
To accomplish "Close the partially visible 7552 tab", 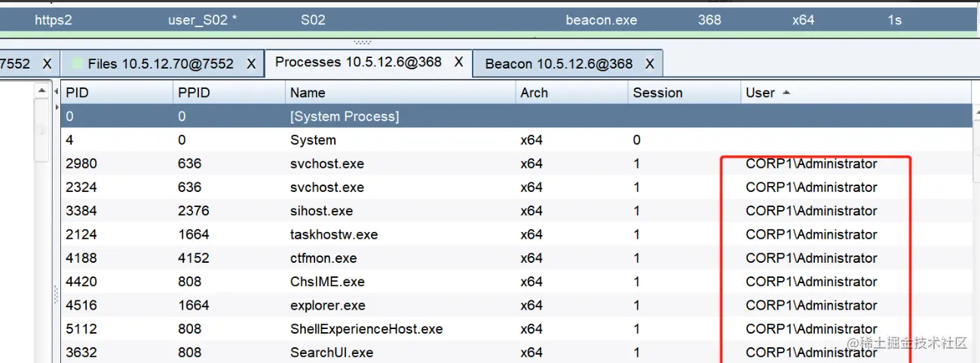I will (x=47, y=64).
